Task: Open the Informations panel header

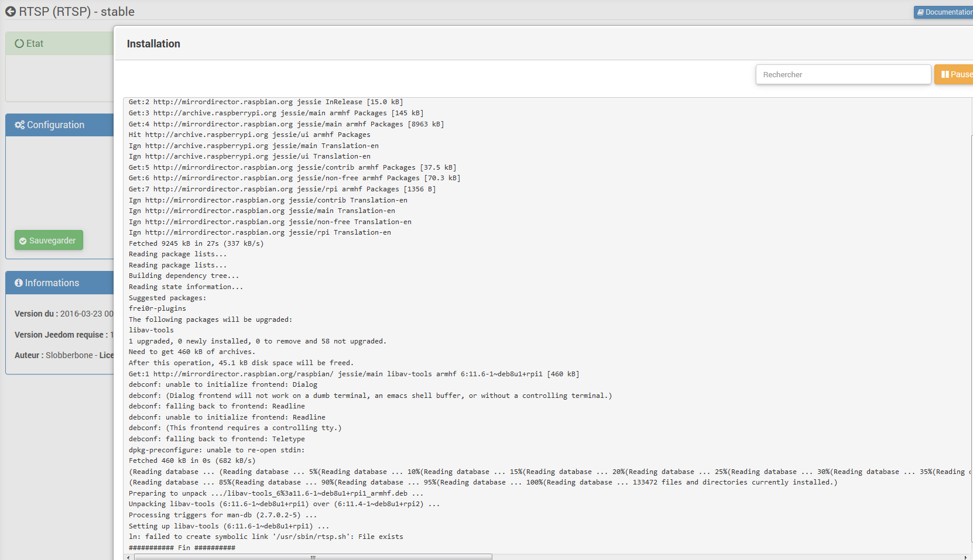Action: pyautogui.click(x=60, y=283)
